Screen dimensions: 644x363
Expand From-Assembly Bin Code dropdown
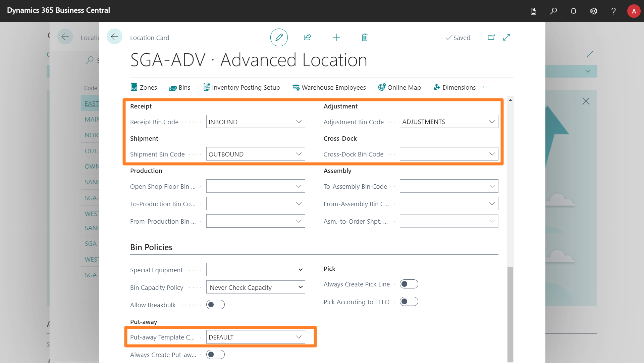[x=492, y=204]
